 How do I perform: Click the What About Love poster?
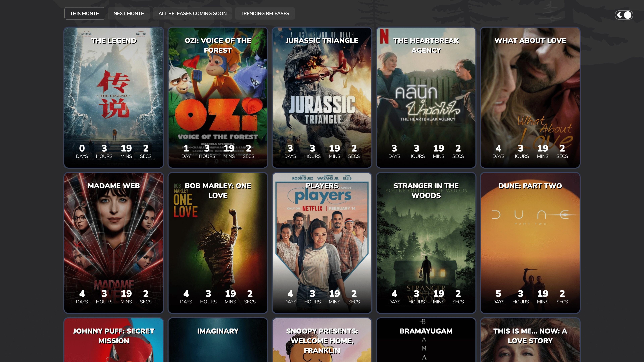tap(530, 97)
